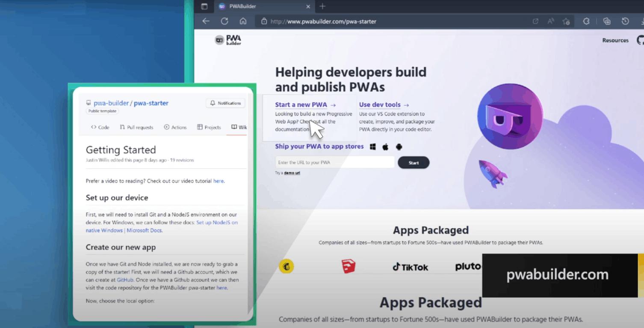Viewport: 644px width, 328px height.
Task: Click the repository icon beside pwa-builder
Action: tap(89, 103)
